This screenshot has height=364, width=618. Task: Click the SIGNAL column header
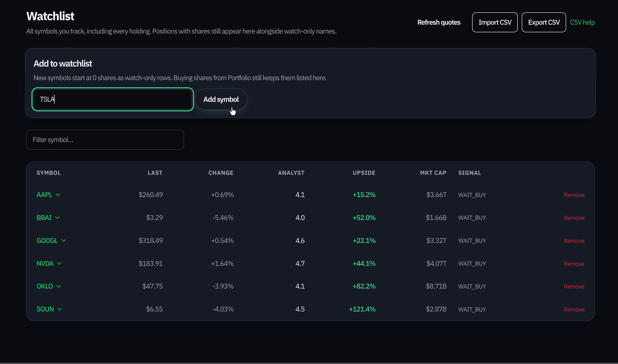(470, 173)
